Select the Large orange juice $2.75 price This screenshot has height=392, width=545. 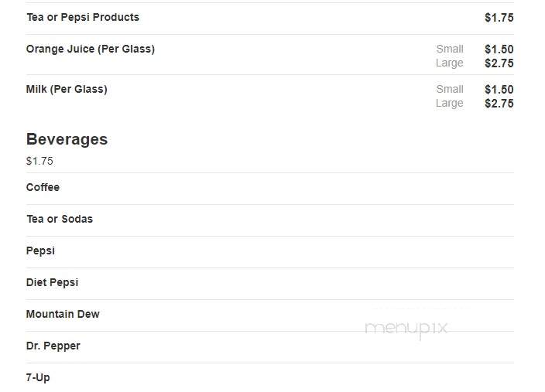pyautogui.click(x=499, y=63)
